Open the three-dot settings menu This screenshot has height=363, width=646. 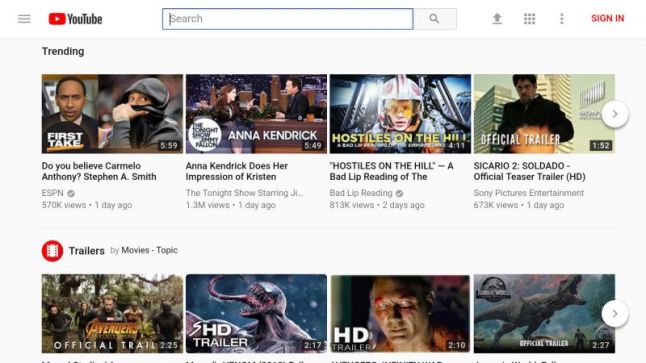[x=562, y=19]
